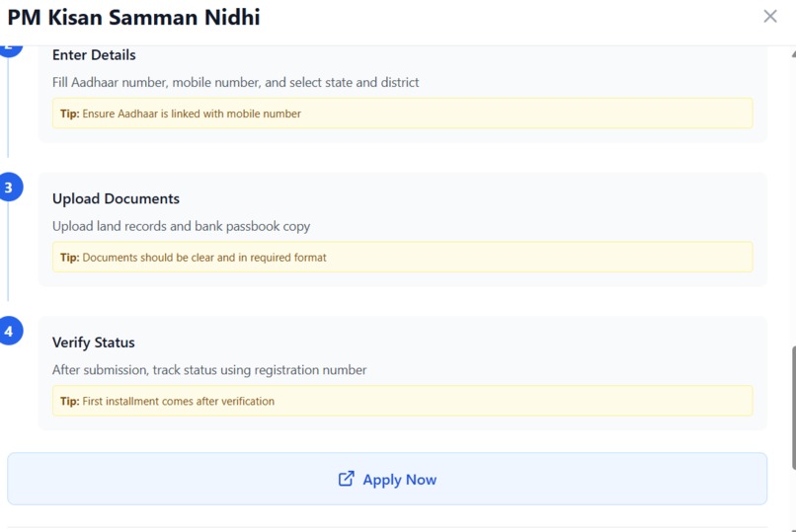
Task: Click tip about first installment after verification
Action: [x=403, y=401]
